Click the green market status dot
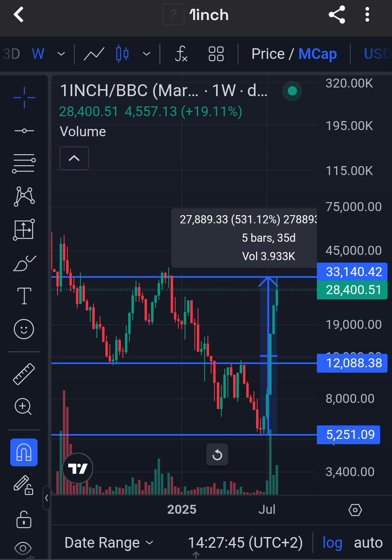This screenshot has height=560, width=392. click(292, 91)
